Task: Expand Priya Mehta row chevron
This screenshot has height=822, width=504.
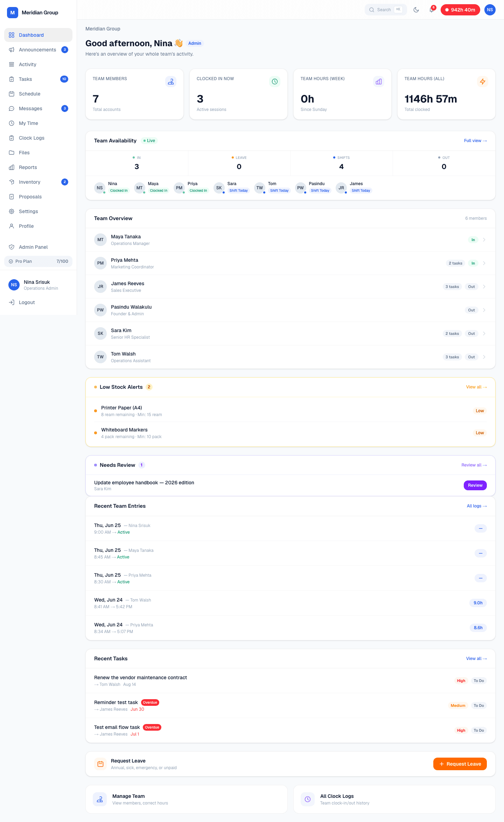Action: pyautogui.click(x=484, y=263)
